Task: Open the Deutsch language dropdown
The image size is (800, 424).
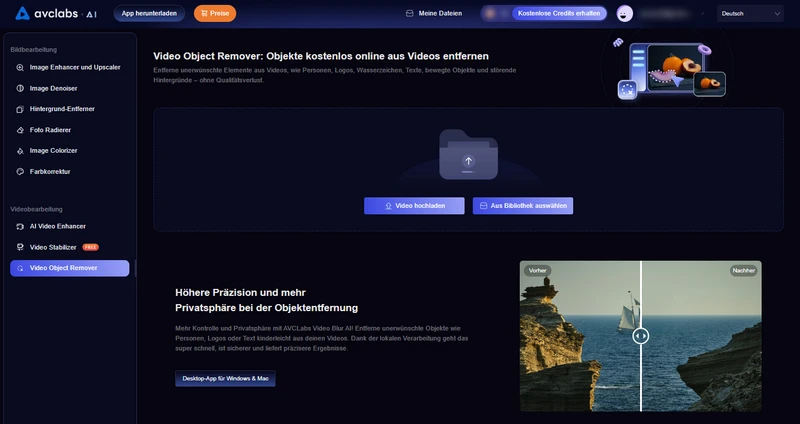Action: tap(750, 14)
